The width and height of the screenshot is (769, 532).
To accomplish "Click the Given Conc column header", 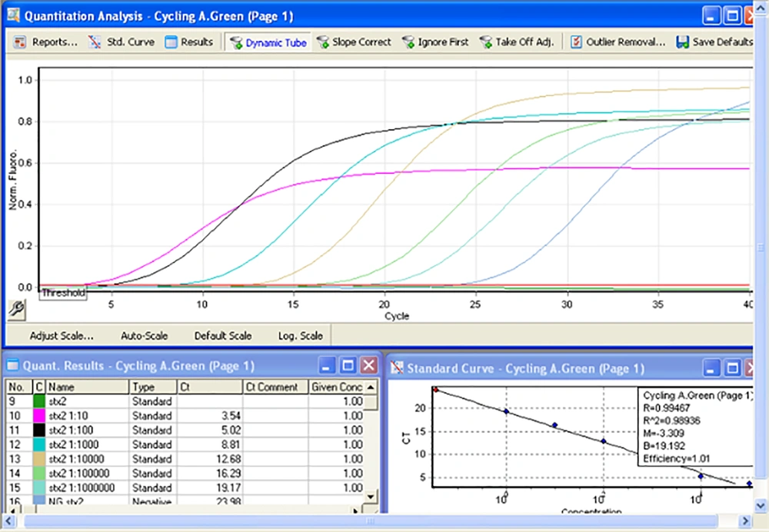I will 337,387.
